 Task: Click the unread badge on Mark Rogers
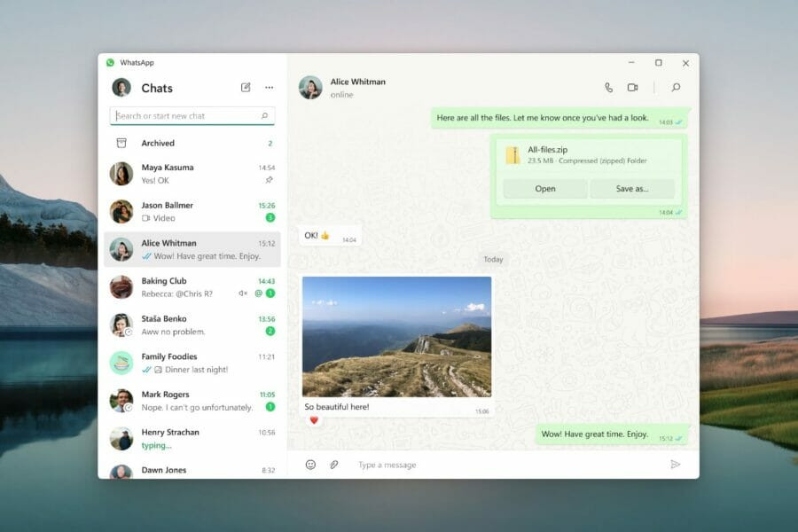pos(270,407)
